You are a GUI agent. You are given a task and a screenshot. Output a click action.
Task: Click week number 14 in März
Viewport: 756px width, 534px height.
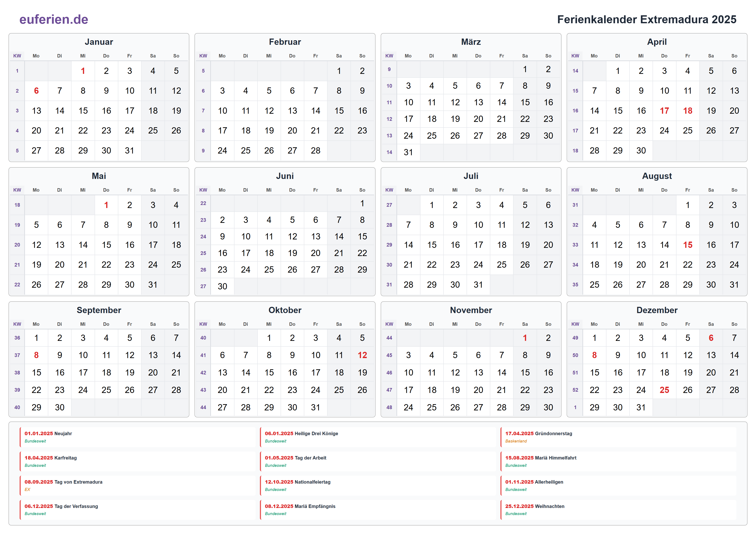click(389, 152)
